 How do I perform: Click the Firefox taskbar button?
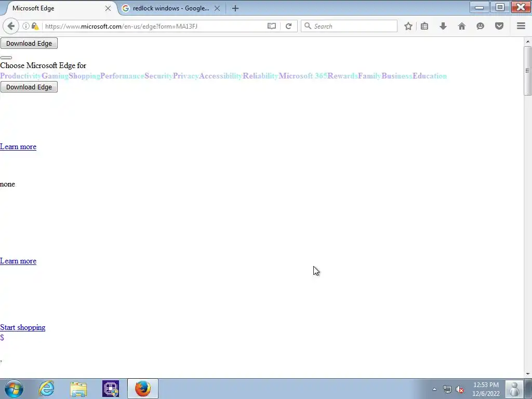(x=143, y=389)
